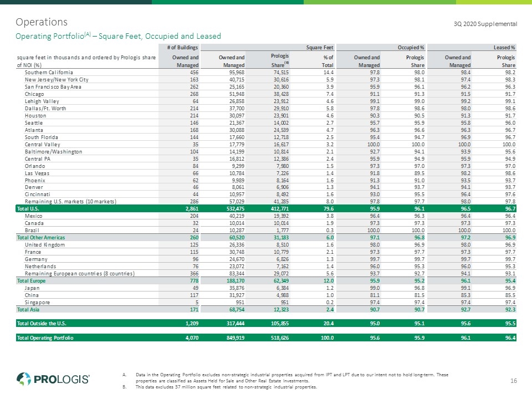
Task: Select the 'Total Europe' row label
Action: [x=31, y=281]
